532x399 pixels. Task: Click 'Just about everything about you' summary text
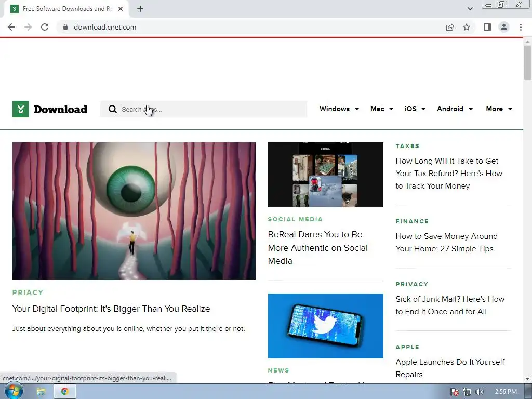(x=129, y=328)
